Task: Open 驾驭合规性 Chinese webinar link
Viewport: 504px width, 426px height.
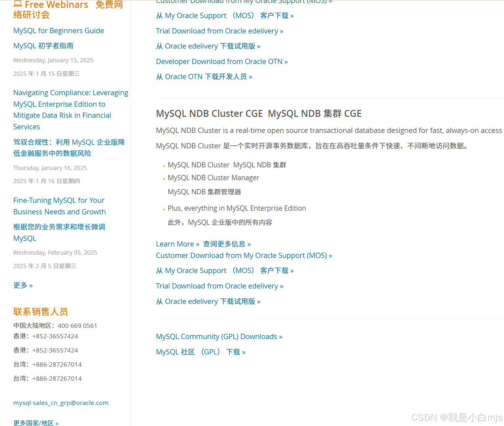Action: point(69,148)
